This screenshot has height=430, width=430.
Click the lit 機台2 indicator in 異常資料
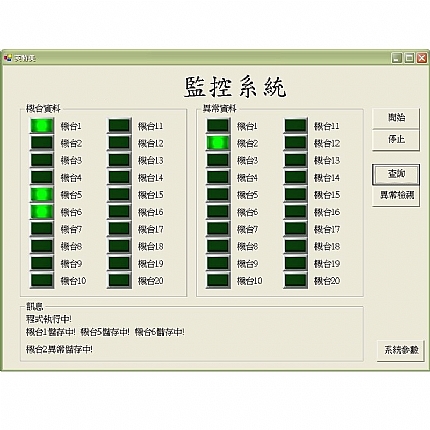tap(218, 143)
